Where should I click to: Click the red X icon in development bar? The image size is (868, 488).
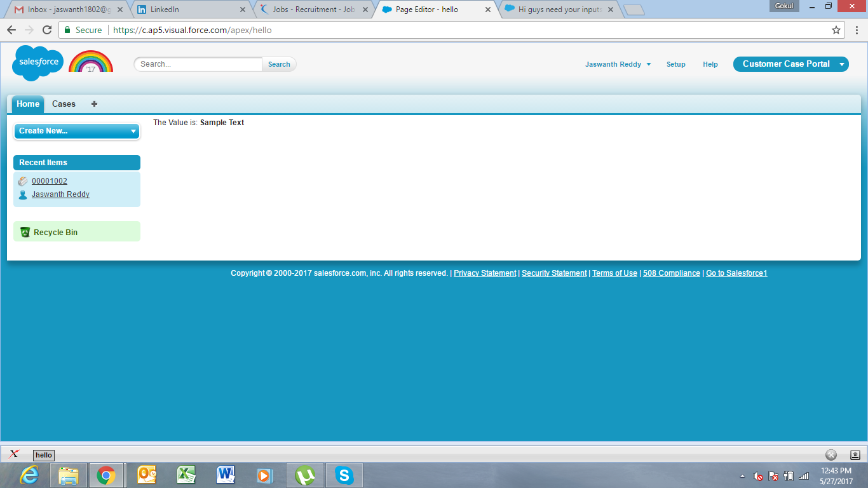14,454
